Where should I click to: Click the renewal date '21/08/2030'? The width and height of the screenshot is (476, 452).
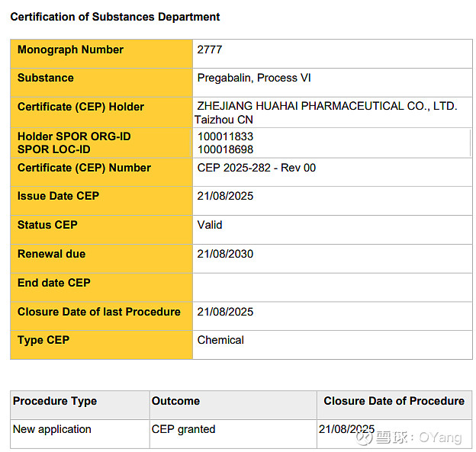coord(225,254)
